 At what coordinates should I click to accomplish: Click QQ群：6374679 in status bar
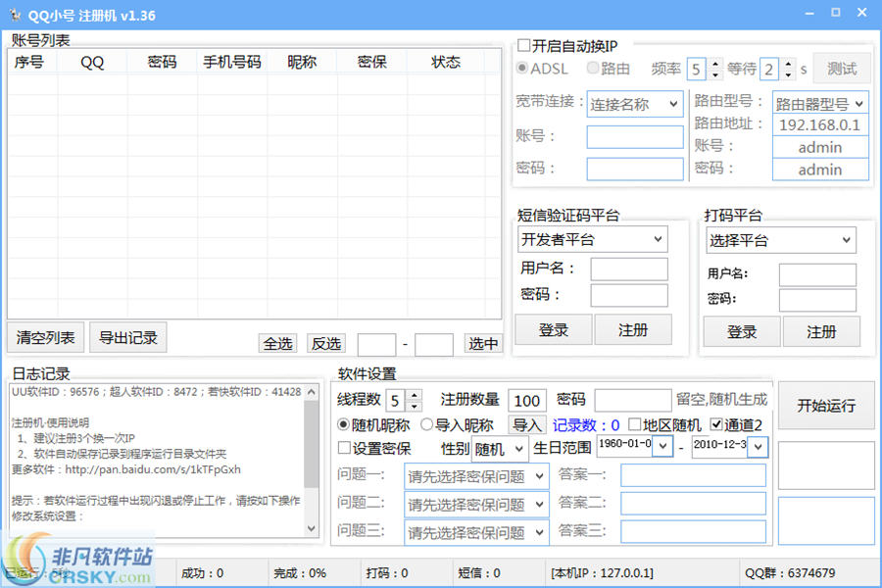(x=790, y=572)
